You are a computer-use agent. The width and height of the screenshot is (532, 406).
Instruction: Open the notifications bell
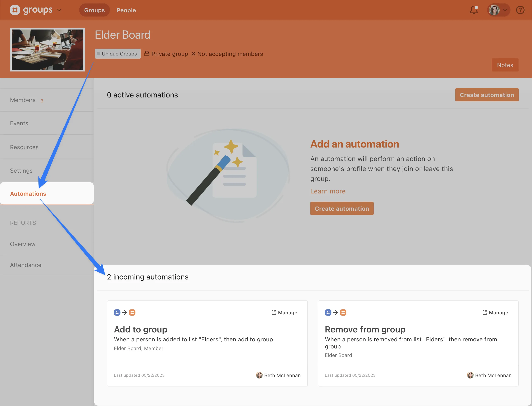coord(474,10)
